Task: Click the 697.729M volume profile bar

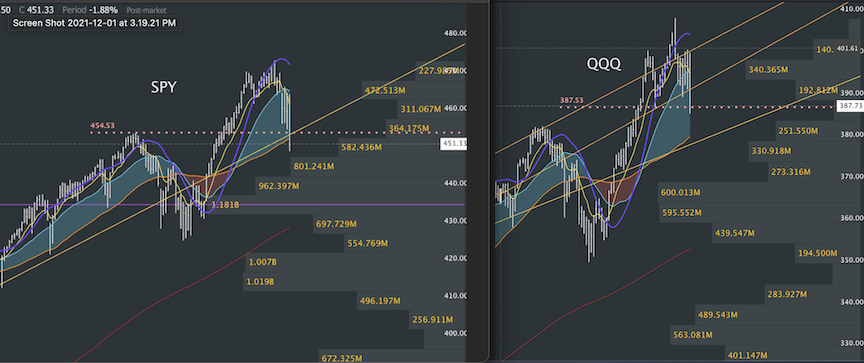Action: click(390, 224)
